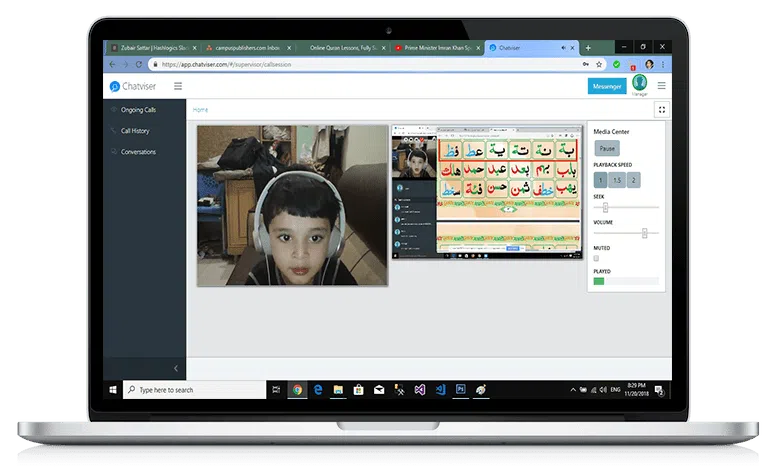Viewport: 777px width, 468px height.
Task: Open the hamburger menu next to Chatviser logo
Action: click(178, 86)
